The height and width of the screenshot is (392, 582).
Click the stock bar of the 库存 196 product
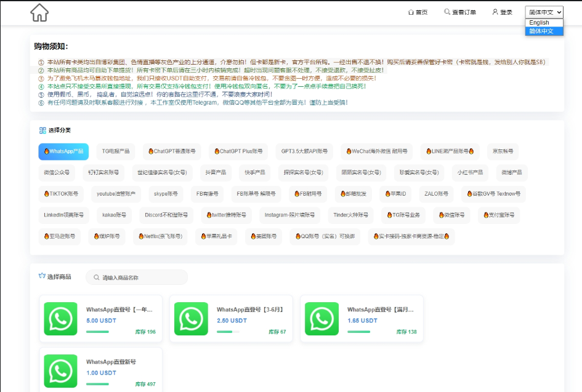coord(98,332)
